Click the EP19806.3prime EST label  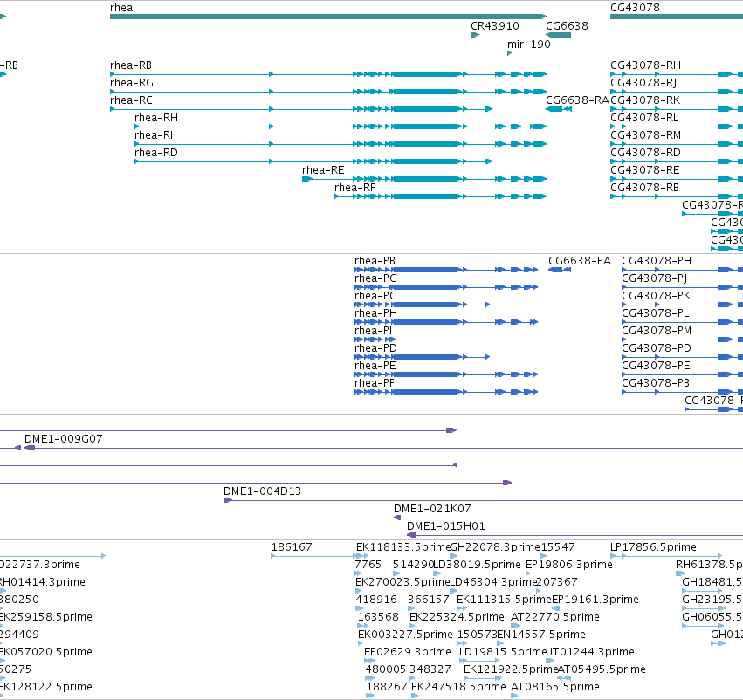tap(569, 565)
